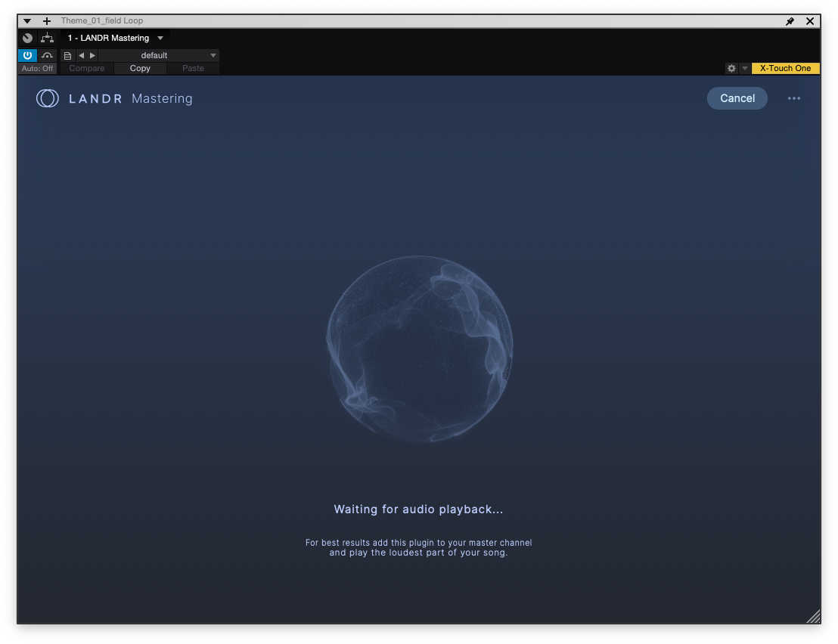Screen dimensions: 838x644
Task: Open the three-dot more options menu
Action: (x=793, y=98)
